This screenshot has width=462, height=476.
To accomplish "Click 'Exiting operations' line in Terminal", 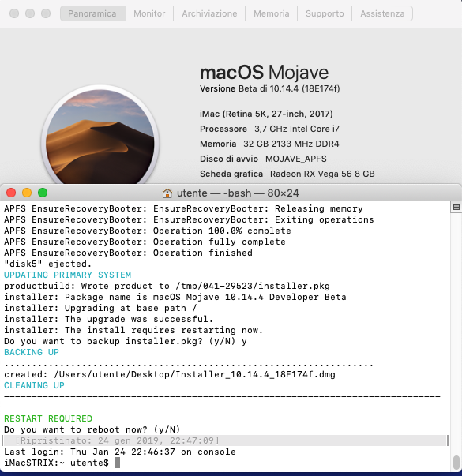I will (189, 219).
